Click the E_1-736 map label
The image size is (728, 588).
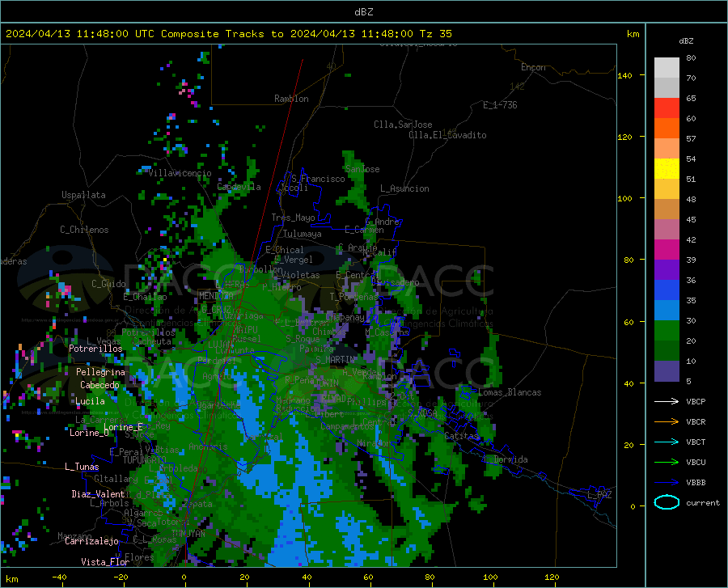[500, 105]
